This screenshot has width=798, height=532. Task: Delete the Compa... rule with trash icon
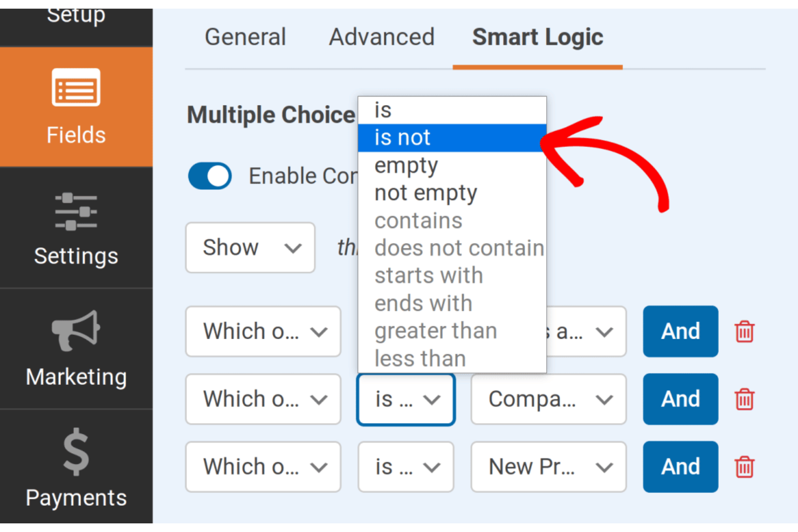tap(744, 399)
